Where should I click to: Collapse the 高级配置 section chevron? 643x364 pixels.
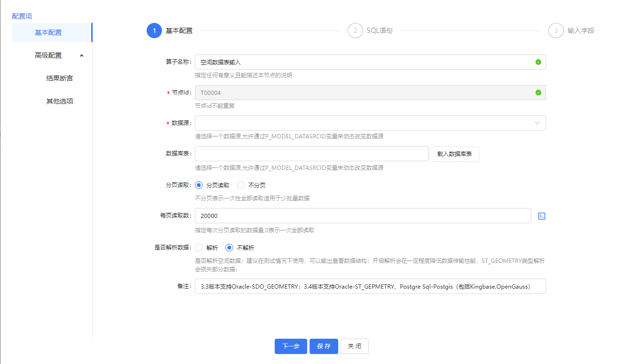[82, 55]
